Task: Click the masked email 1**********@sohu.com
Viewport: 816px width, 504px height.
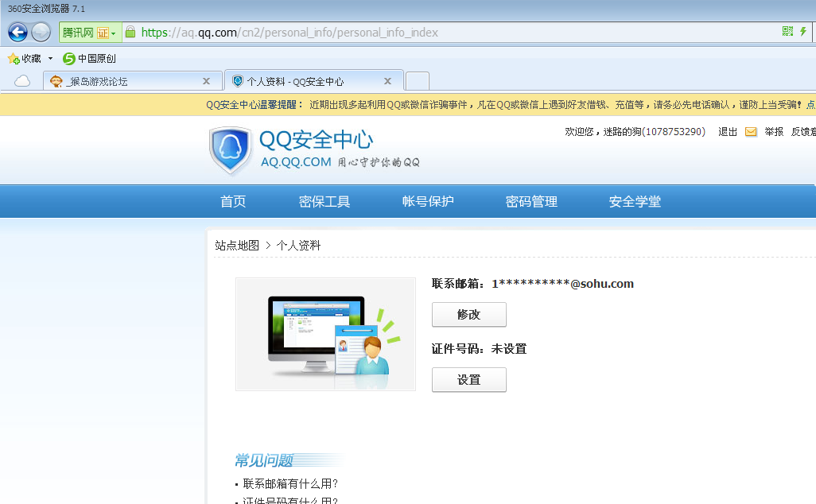Action: click(x=562, y=284)
